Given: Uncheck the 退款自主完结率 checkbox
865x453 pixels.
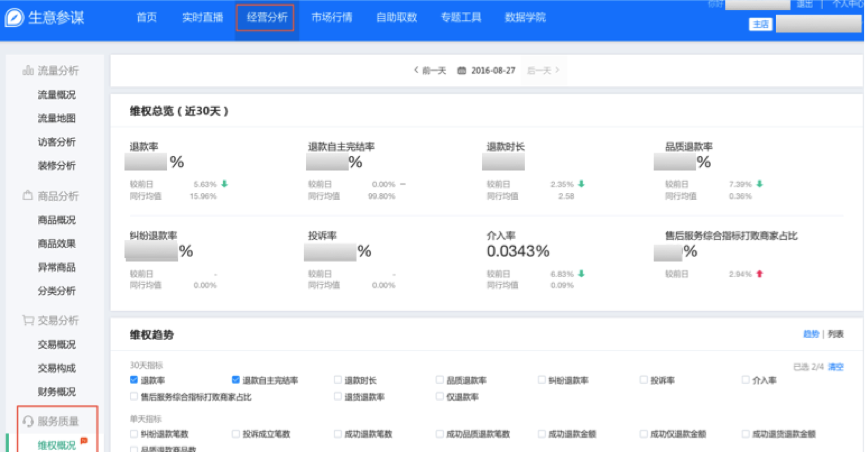Looking at the screenshot, I should [236, 380].
